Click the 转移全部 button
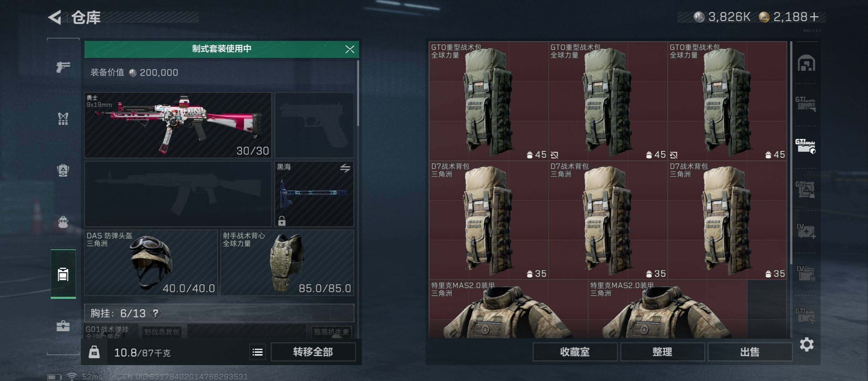The height and width of the screenshot is (381, 868). click(313, 352)
